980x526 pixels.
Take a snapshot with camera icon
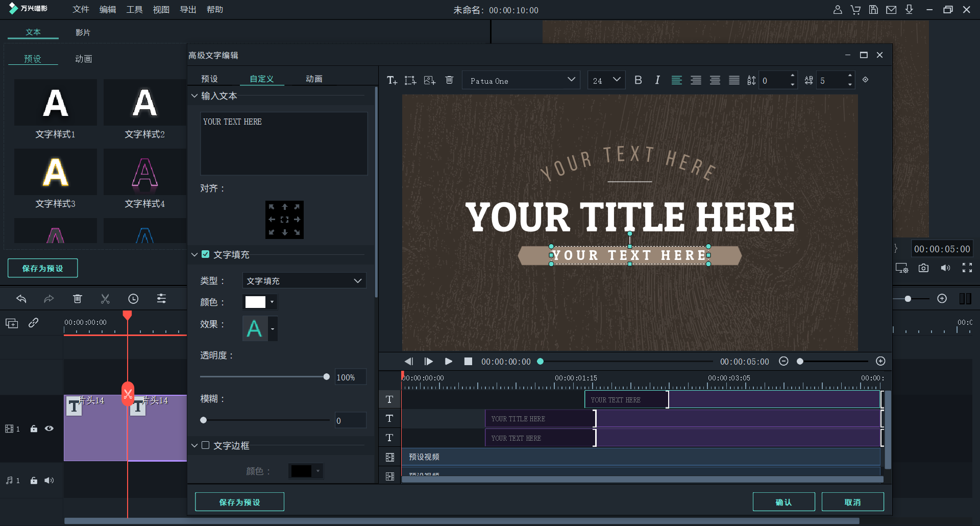[923, 268]
